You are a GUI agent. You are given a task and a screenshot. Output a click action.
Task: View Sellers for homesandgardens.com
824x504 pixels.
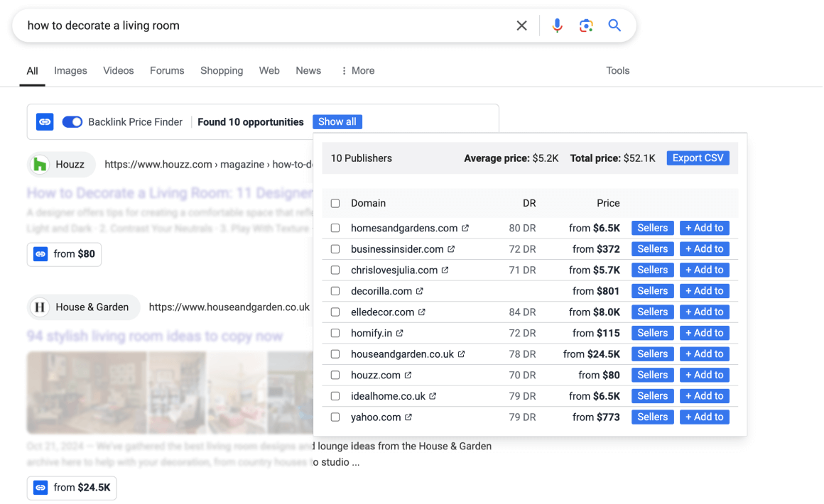pyautogui.click(x=653, y=228)
